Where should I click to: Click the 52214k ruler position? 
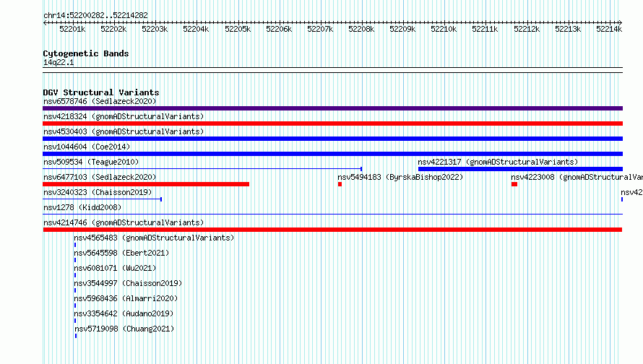609,29
